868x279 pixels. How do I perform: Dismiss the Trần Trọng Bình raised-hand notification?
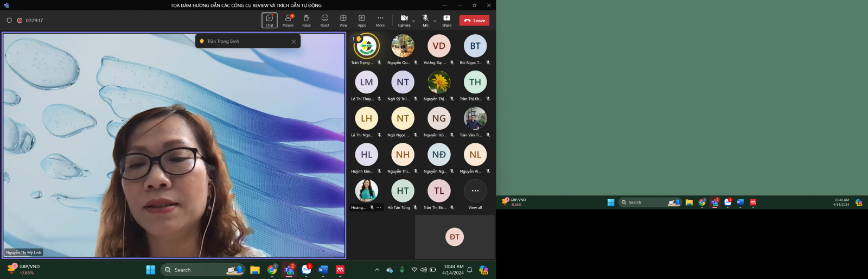click(294, 41)
